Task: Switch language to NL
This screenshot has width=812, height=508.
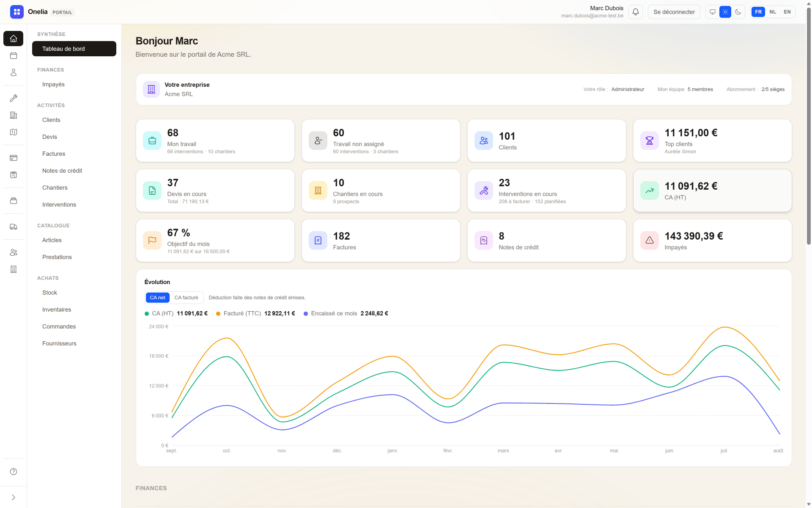Action: [x=773, y=12]
